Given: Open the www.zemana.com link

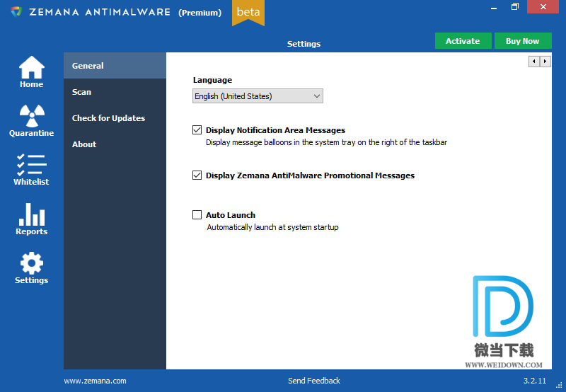Looking at the screenshot, I should click(x=96, y=381).
